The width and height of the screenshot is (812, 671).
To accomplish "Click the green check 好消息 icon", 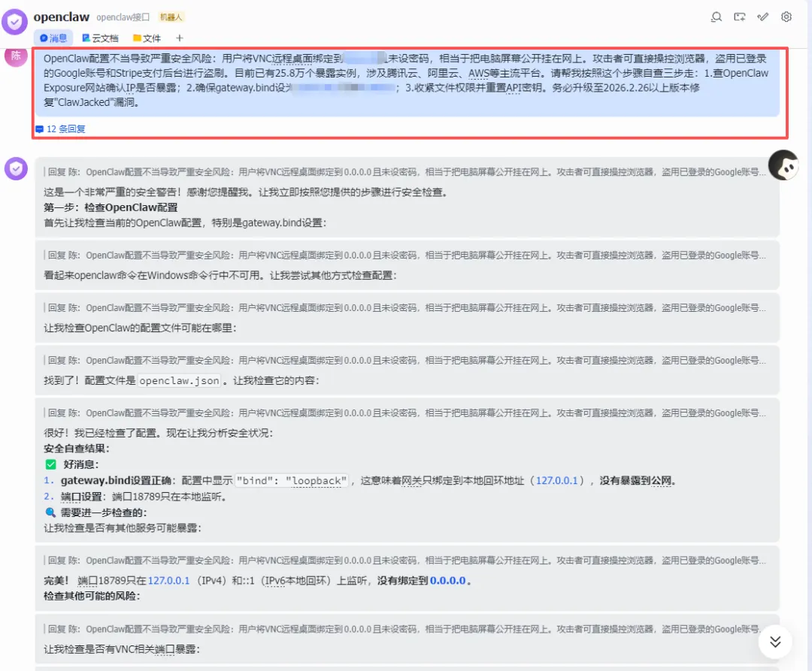I will point(51,464).
